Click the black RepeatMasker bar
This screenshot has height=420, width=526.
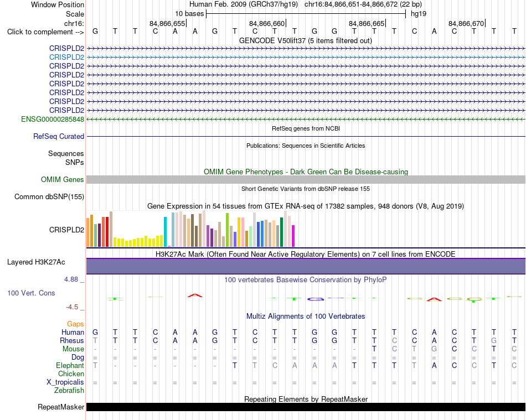tap(306, 407)
